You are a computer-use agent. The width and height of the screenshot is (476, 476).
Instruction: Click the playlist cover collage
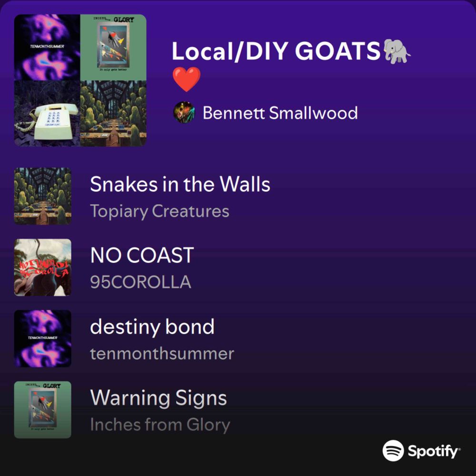(80, 80)
